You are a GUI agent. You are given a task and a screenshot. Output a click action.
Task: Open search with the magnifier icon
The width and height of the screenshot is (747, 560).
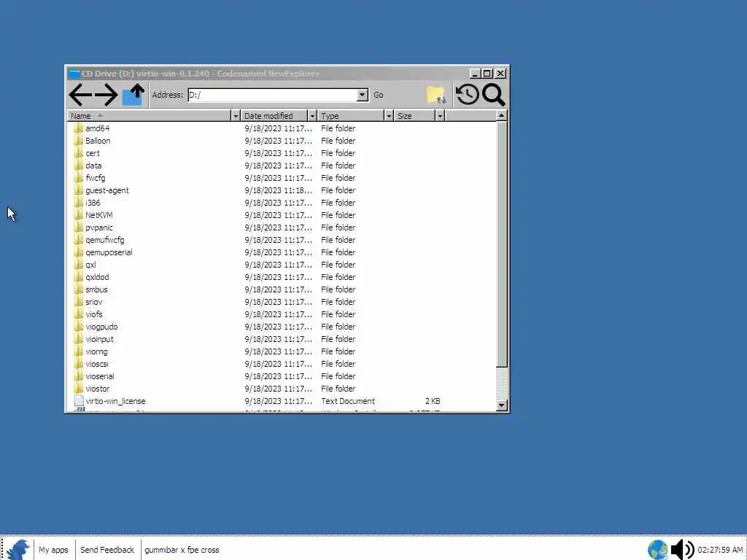click(x=493, y=95)
